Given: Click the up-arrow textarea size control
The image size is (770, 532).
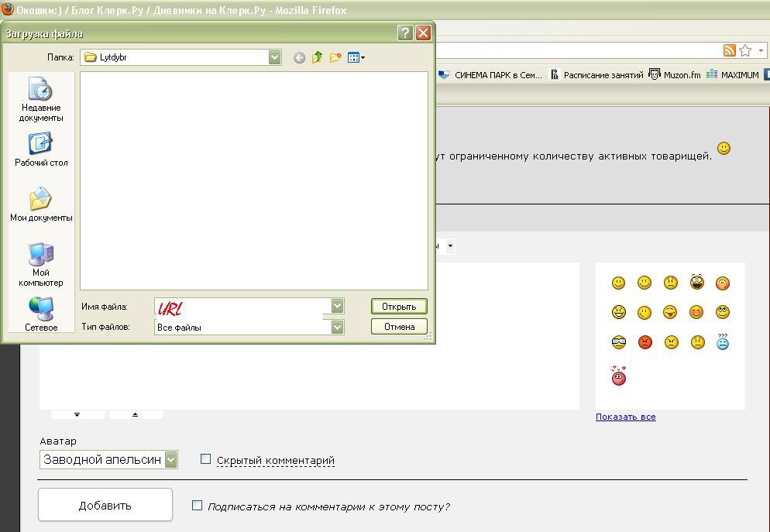Looking at the screenshot, I should (x=135, y=415).
